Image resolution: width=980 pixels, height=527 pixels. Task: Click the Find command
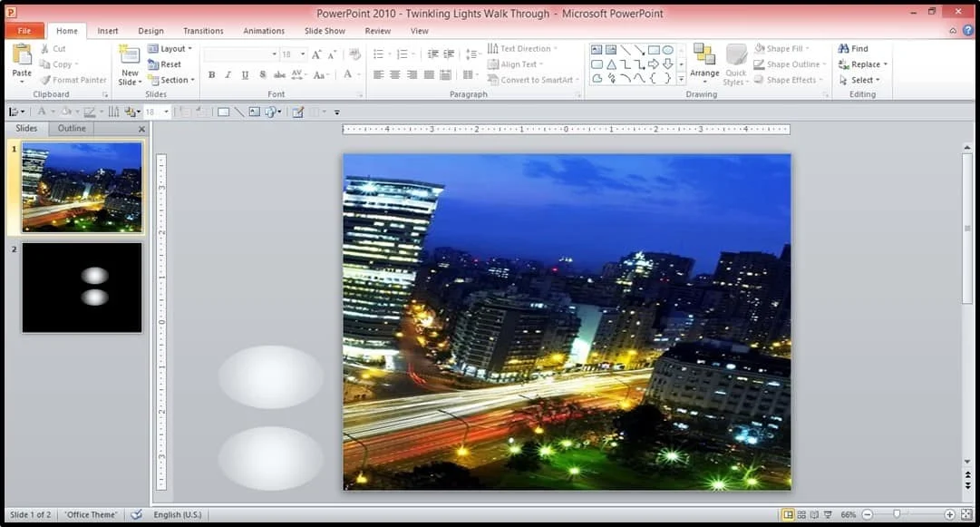[853, 48]
